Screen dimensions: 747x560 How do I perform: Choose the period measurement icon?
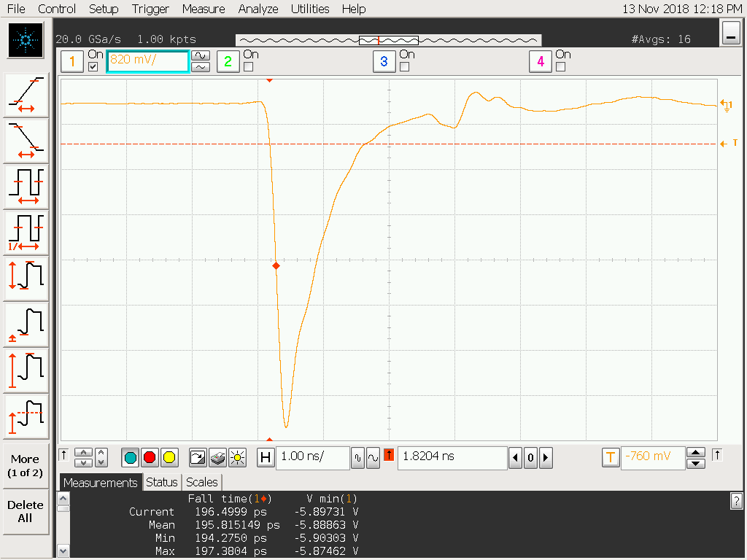26,187
